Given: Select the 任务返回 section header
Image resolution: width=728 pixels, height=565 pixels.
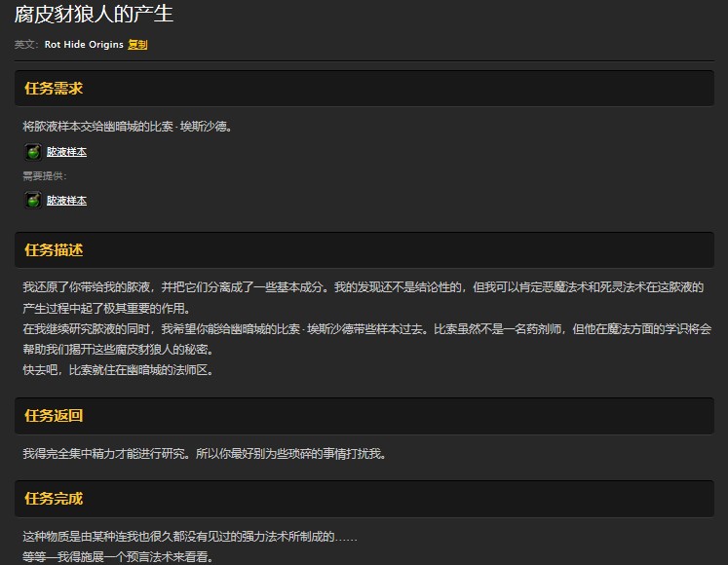Looking at the screenshot, I should pos(54,416).
